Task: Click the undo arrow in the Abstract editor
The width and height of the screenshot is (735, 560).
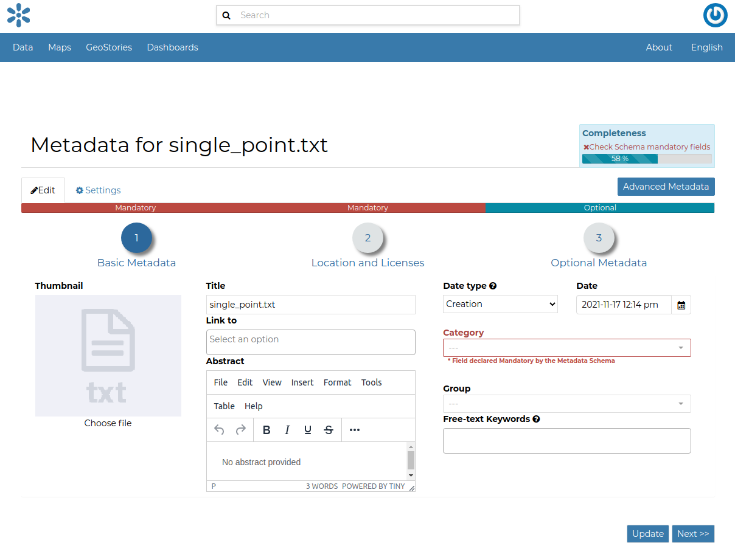Action: 218,430
